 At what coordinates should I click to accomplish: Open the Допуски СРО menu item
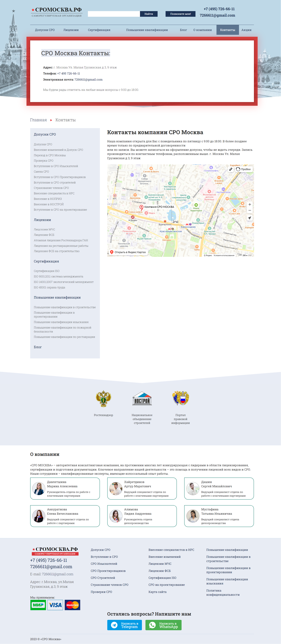point(45,30)
